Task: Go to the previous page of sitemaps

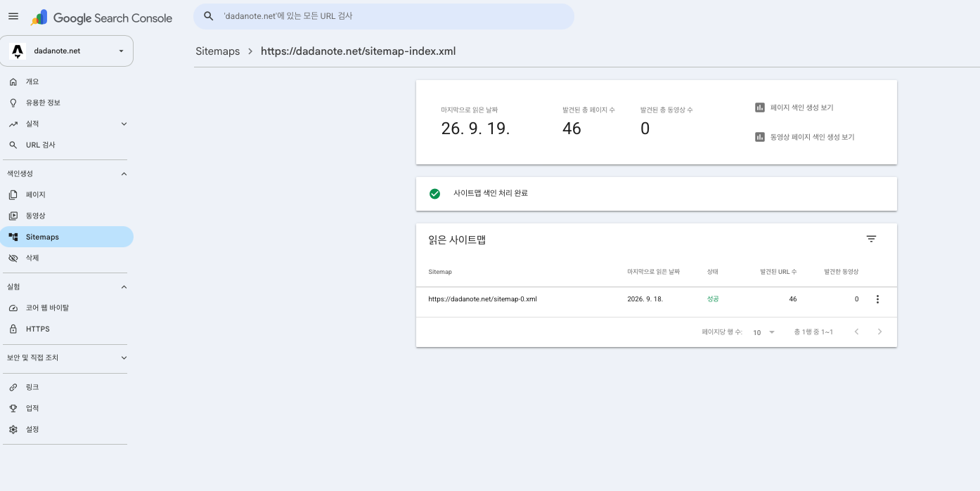Action: point(856,332)
